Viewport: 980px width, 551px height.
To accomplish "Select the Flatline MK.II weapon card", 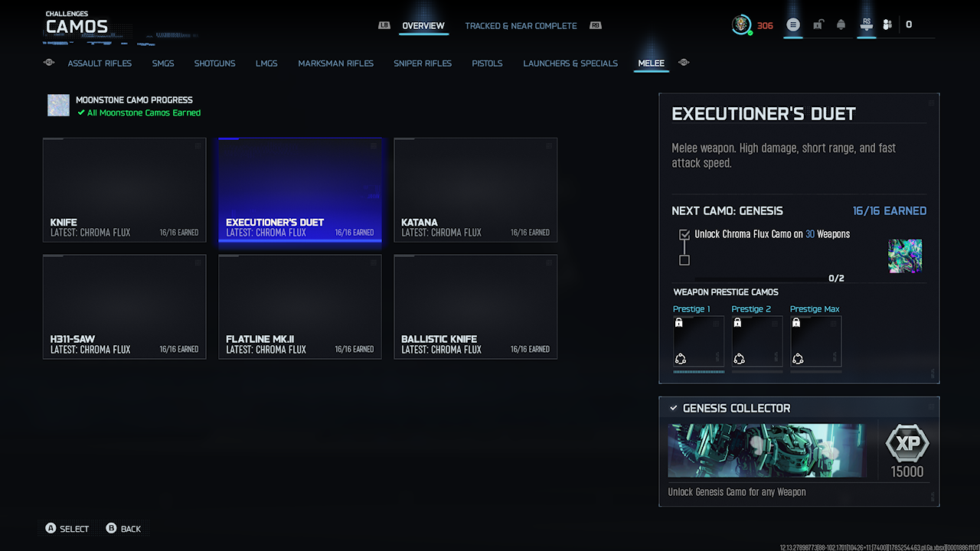I will 300,307.
